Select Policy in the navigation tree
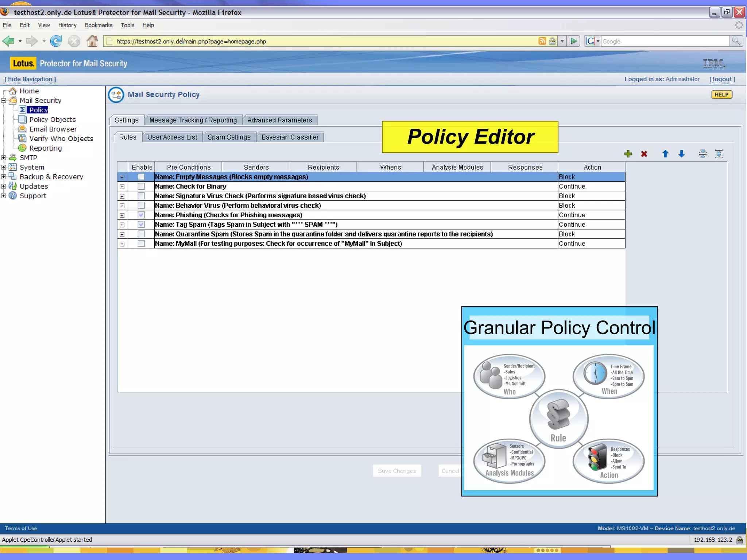 click(x=39, y=110)
